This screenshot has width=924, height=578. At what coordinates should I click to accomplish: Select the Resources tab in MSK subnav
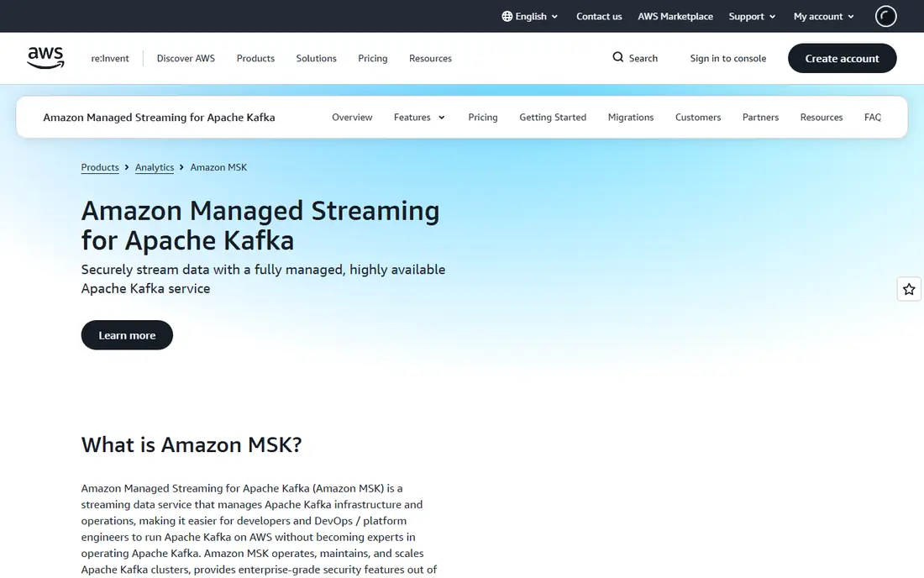pos(822,118)
